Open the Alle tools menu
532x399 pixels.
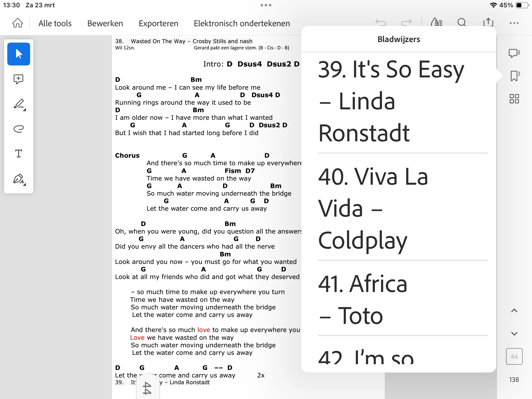55,23
